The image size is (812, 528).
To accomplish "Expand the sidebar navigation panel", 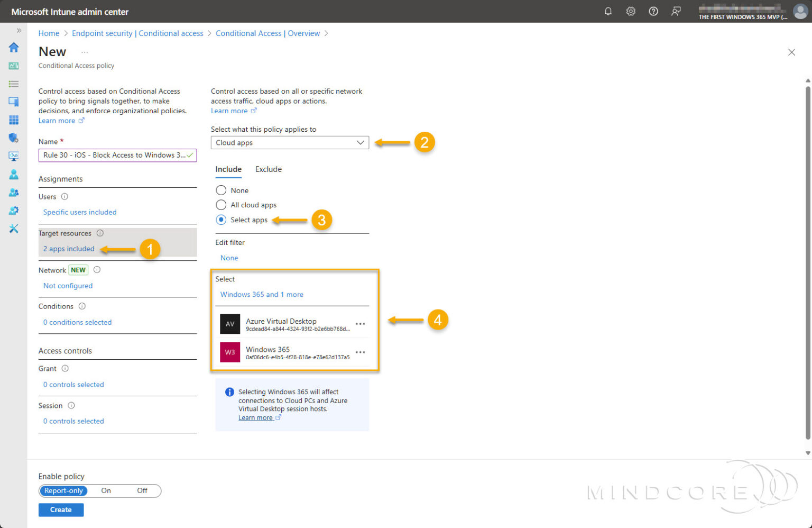I will click(x=19, y=30).
